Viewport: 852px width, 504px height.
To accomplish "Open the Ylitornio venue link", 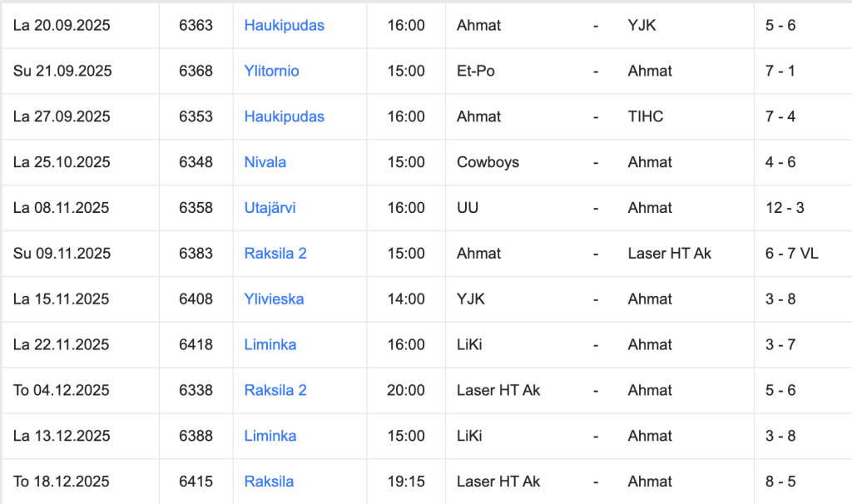I will click(271, 72).
